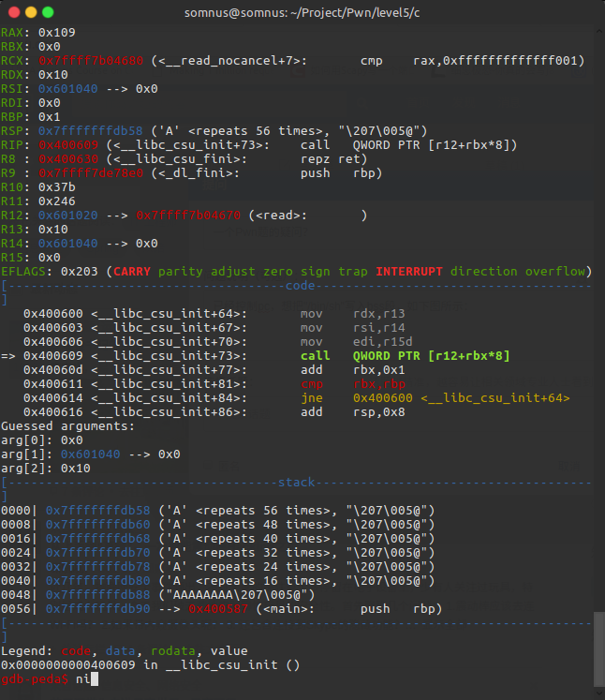Click the CARRY flag text
605x700 pixels.
click(132, 272)
